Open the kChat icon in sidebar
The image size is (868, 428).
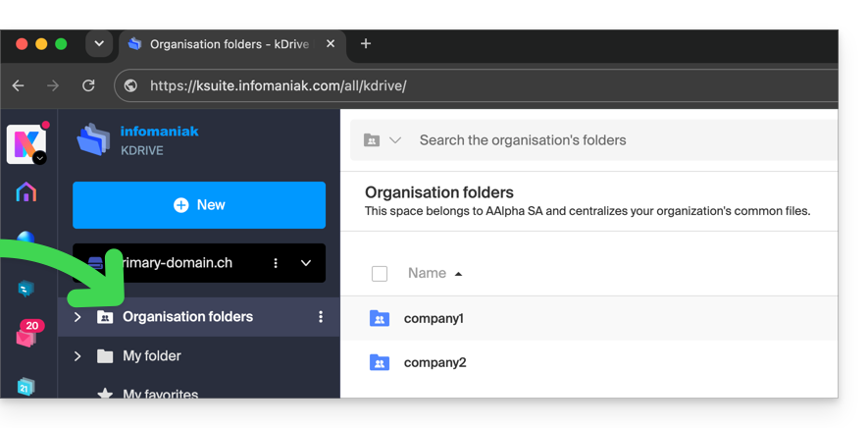pos(26,289)
